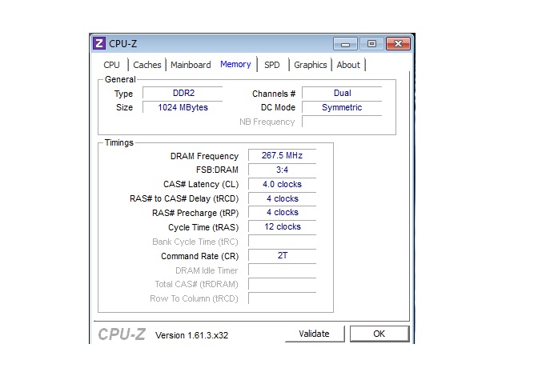Open the Caches tab
Screen dimensions: 534x392
pos(147,65)
